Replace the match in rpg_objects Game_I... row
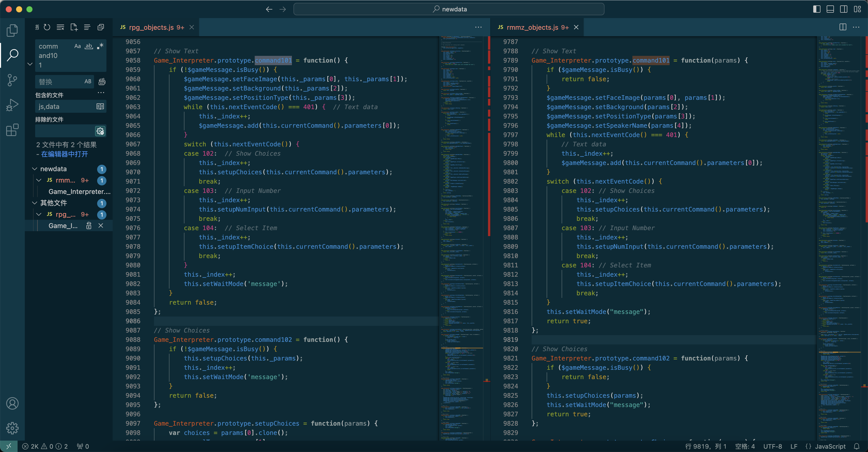The image size is (868, 452). [x=89, y=226]
